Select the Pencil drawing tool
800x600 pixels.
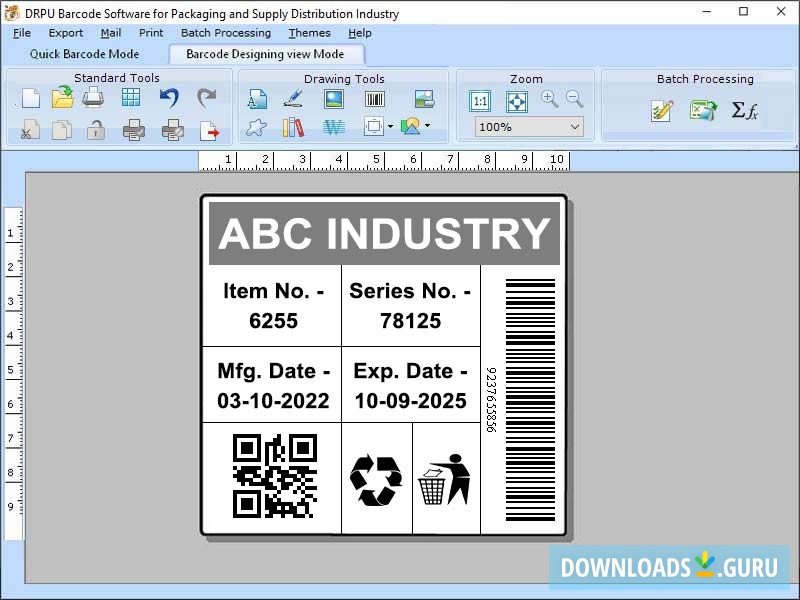(293, 98)
